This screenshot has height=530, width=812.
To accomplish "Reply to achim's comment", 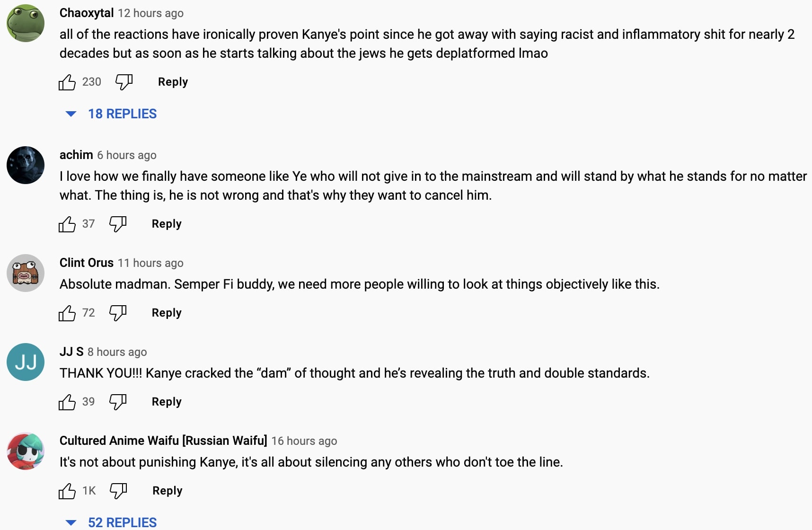I will click(167, 224).
